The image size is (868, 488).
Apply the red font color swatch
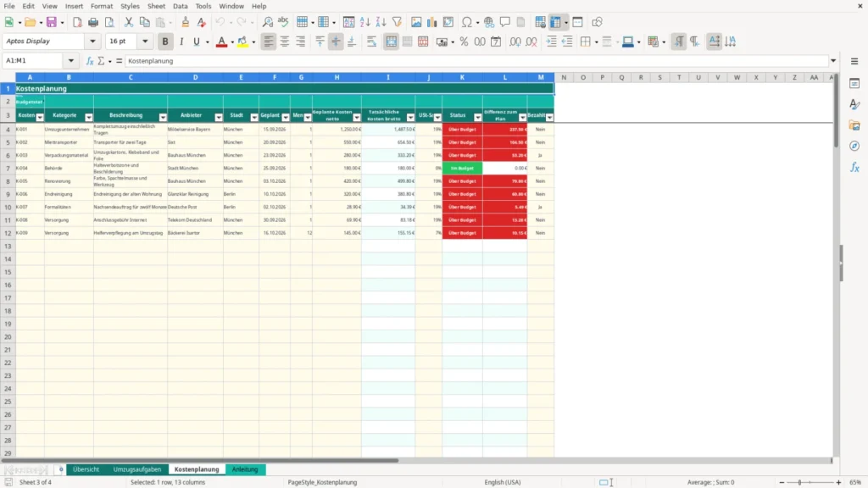[221, 42]
